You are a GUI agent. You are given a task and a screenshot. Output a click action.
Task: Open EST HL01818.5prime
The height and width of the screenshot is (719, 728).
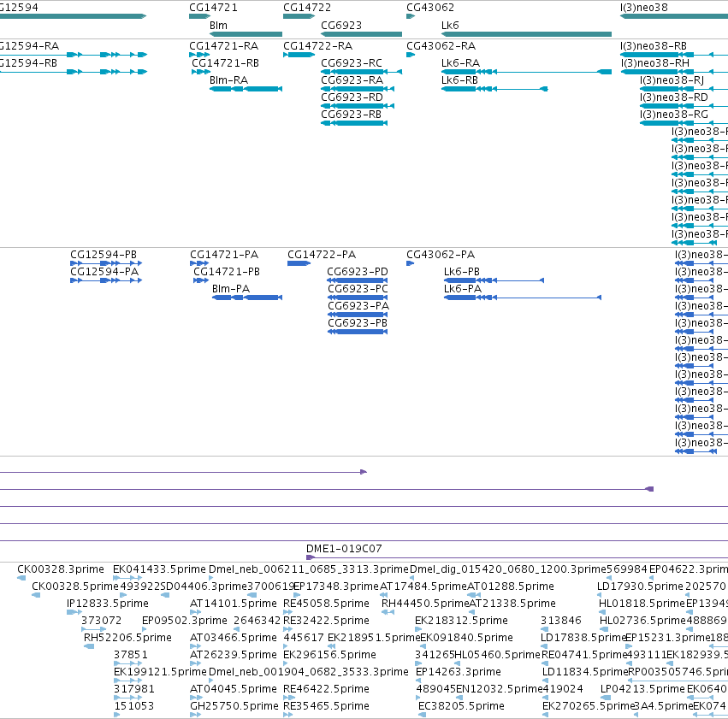point(642,604)
